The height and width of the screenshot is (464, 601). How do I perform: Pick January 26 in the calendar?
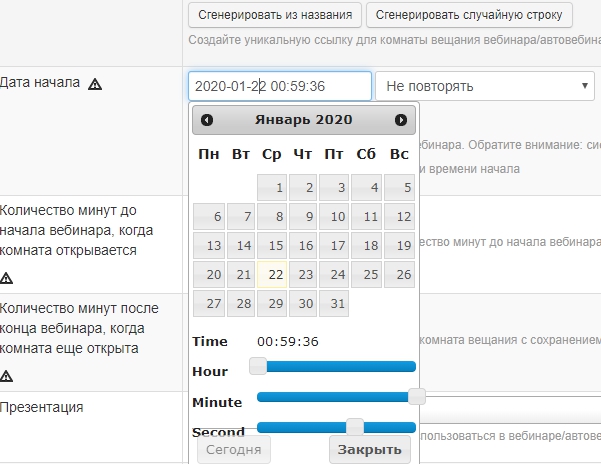399,275
